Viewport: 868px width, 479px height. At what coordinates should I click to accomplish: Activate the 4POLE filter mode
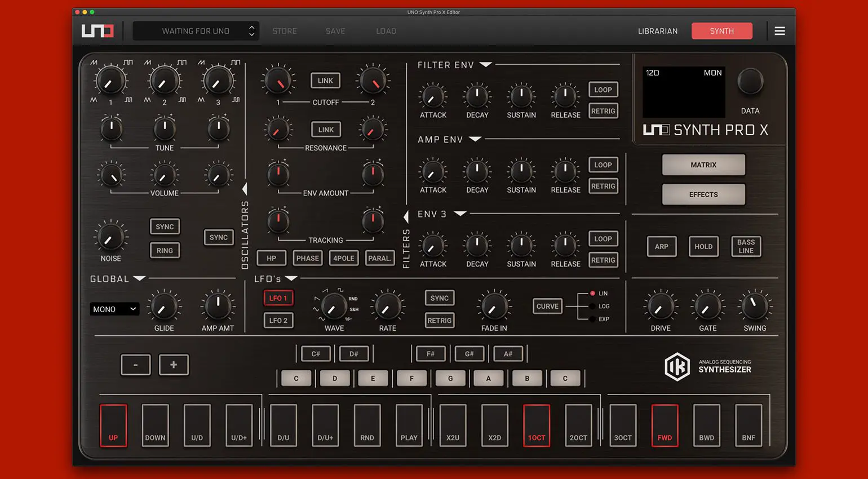click(x=343, y=258)
